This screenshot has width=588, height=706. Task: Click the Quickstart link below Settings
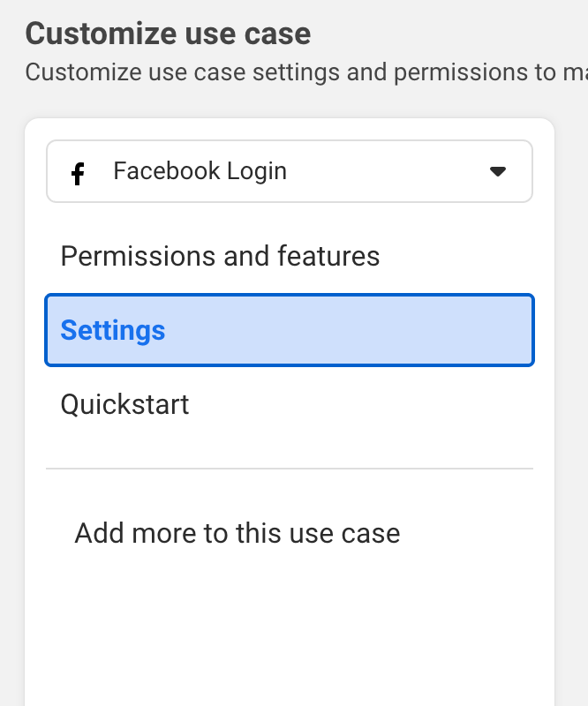coord(124,405)
